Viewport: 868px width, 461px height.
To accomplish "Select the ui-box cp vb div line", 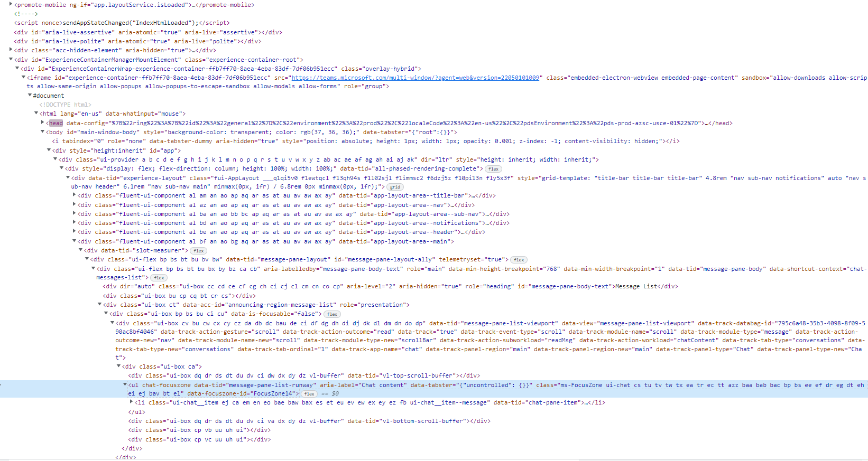I will click(199, 430).
